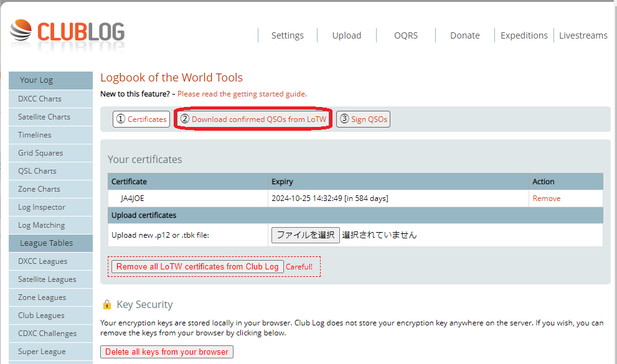Open Satellite Leagues in the sidebar
This screenshot has height=364, width=617.
click(x=51, y=279)
